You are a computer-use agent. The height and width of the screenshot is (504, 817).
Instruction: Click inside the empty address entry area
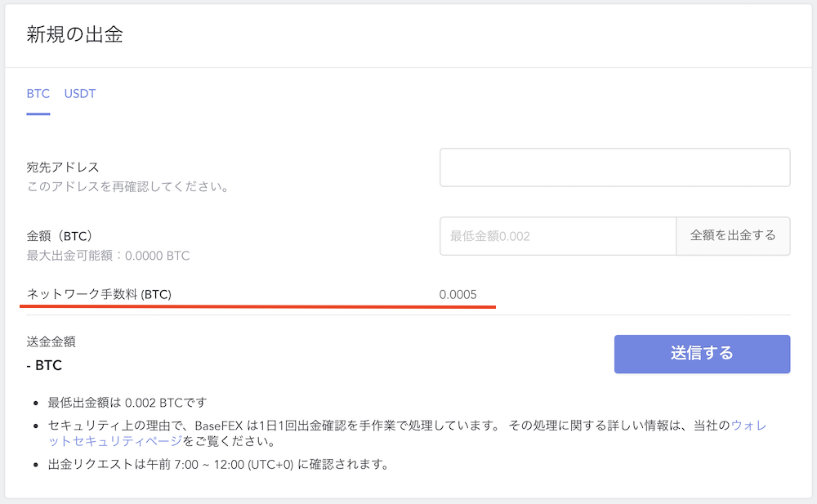614,167
